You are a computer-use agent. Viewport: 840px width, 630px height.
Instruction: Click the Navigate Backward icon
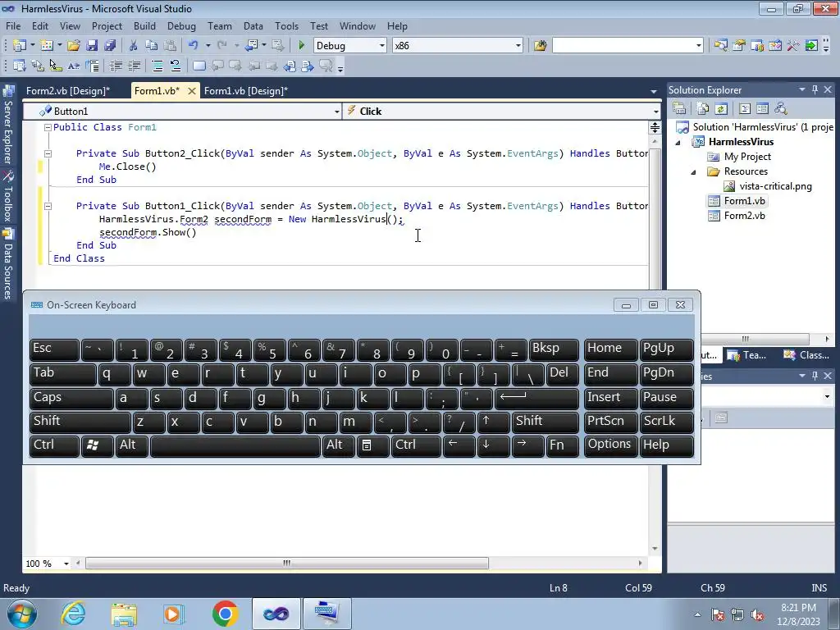point(251,46)
